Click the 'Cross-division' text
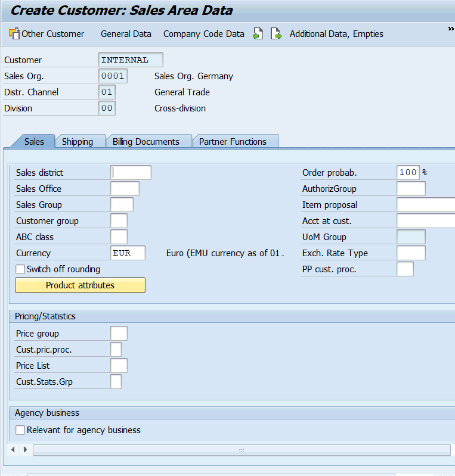Image resolution: width=455 pixels, height=476 pixels. [180, 108]
